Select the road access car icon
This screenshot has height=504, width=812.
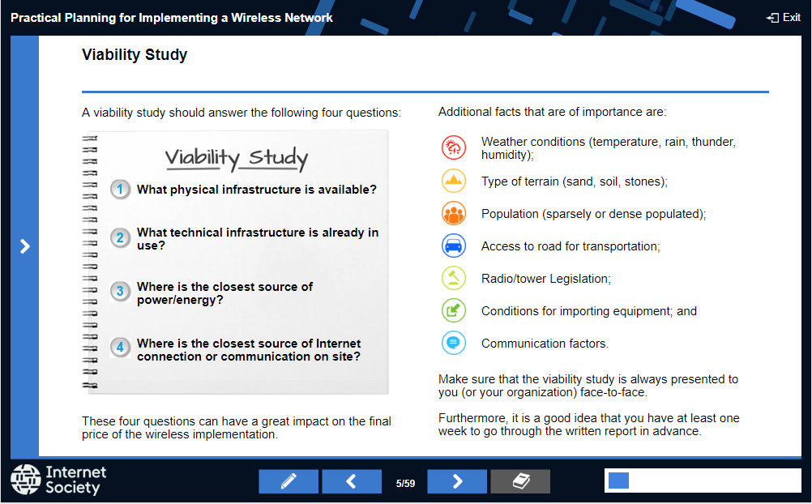point(454,246)
